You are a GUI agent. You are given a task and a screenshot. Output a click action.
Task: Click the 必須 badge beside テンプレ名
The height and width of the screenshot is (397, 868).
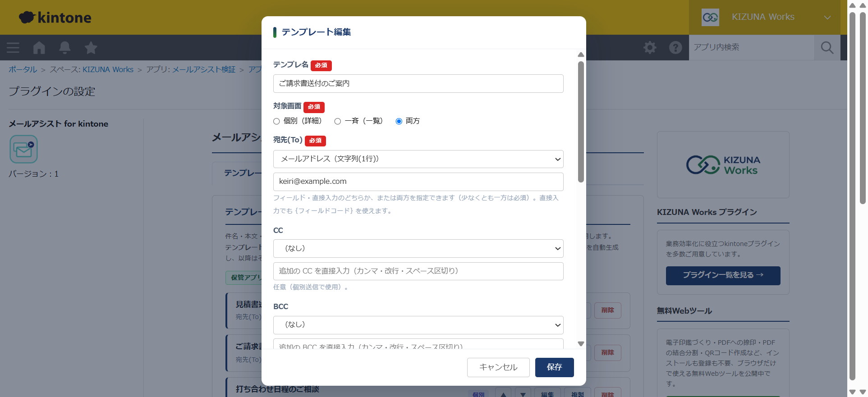(321, 65)
